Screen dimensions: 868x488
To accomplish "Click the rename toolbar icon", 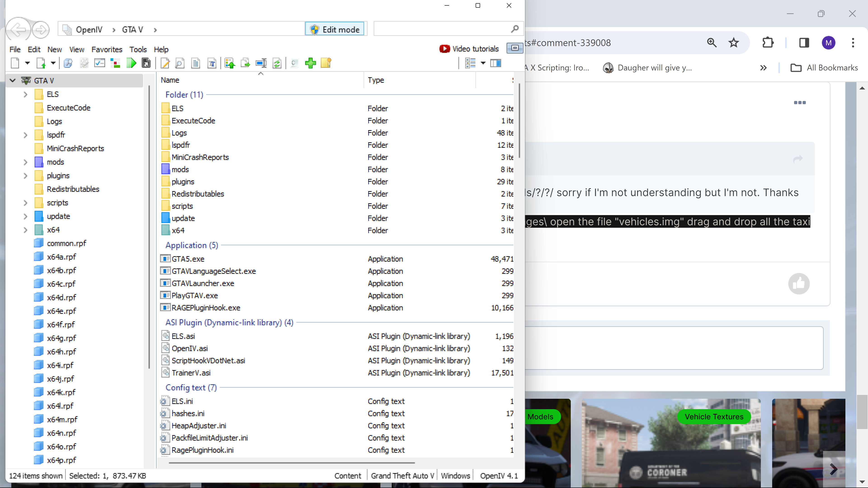I will click(261, 63).
